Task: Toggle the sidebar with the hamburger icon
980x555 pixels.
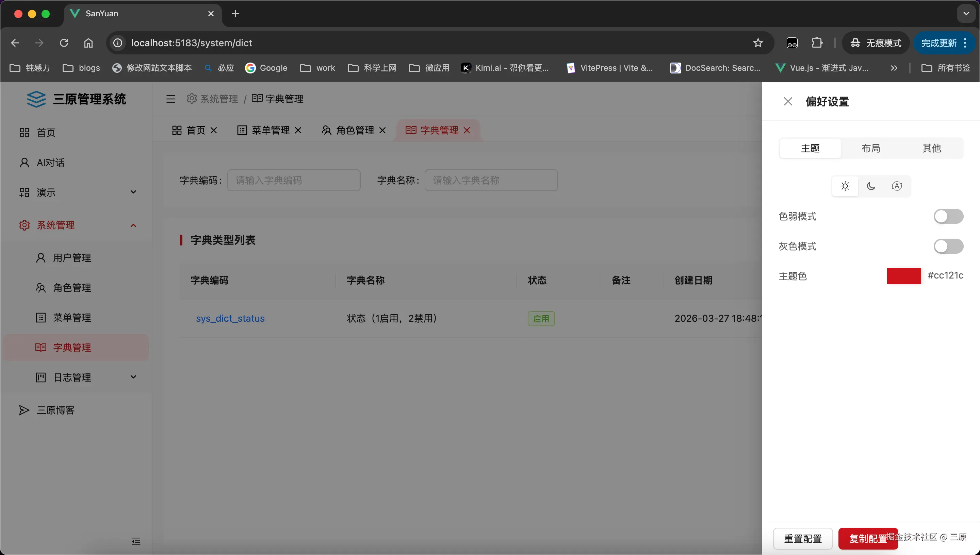Action: coord(170,99)
